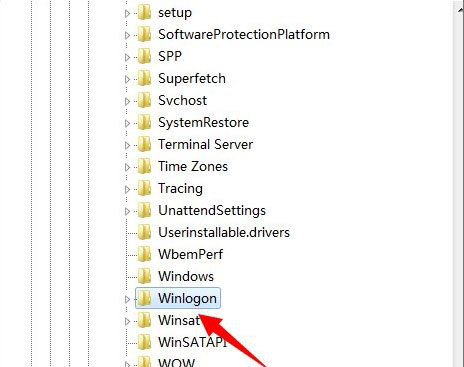Click the setup folder icon
The width and height of the screenshot is (464, 367).
pos(145,13)
